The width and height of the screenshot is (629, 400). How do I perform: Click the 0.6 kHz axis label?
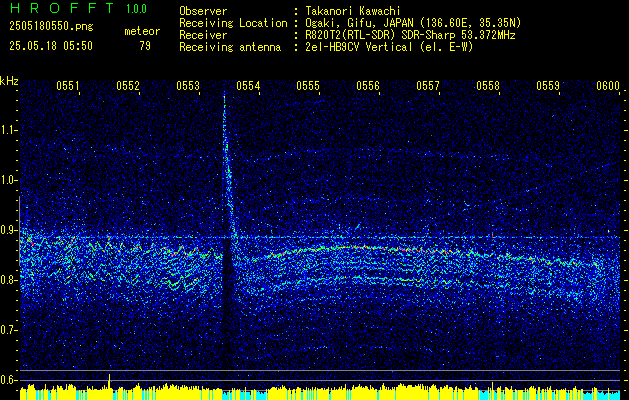(8, 380)
